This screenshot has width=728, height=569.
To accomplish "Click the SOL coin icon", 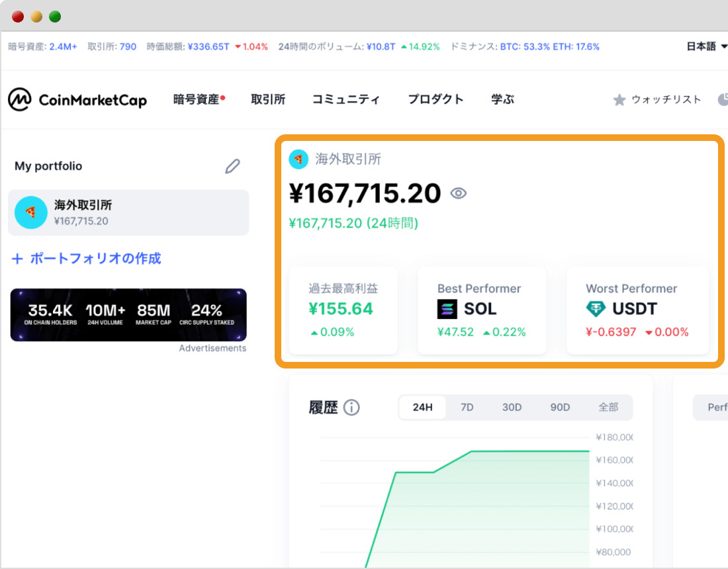I will (x=447, y=309).
